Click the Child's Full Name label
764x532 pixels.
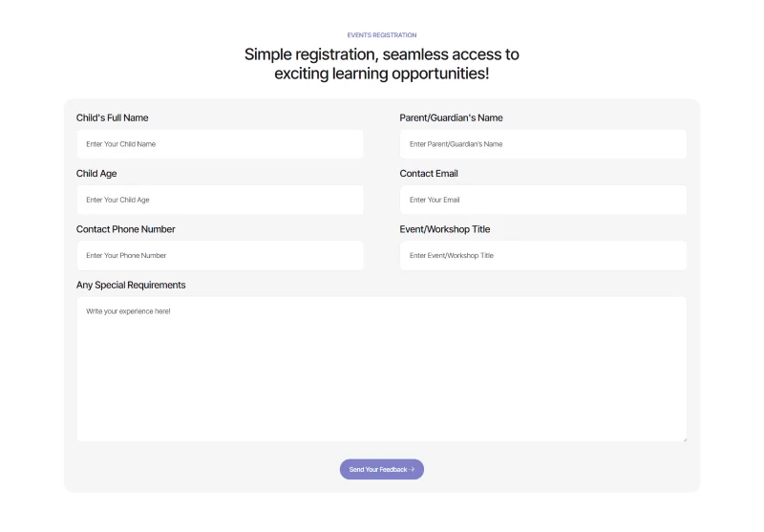(112, 117)
